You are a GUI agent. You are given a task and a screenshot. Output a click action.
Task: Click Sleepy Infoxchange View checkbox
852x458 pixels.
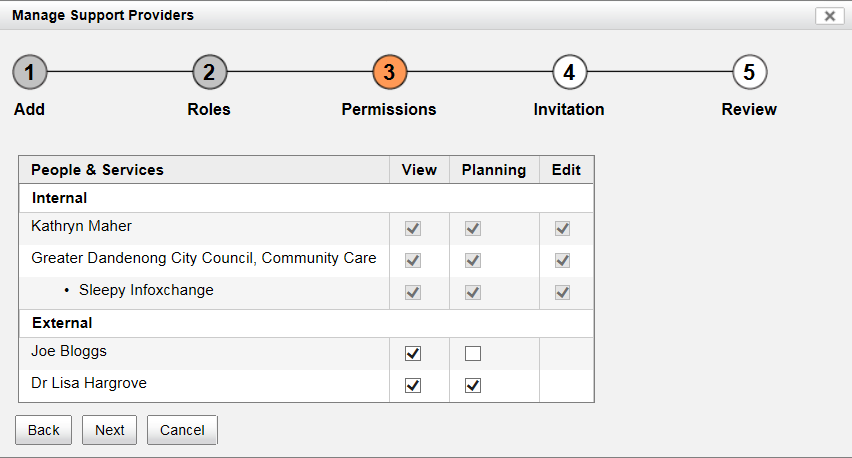pyautogui.click(x=413, y=292)
